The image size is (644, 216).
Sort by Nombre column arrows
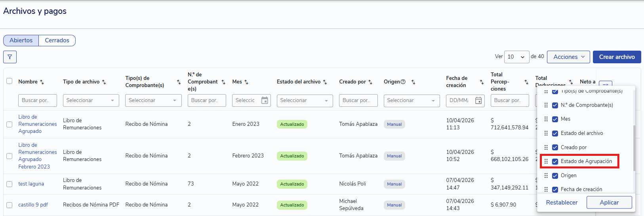pos(42,82)
